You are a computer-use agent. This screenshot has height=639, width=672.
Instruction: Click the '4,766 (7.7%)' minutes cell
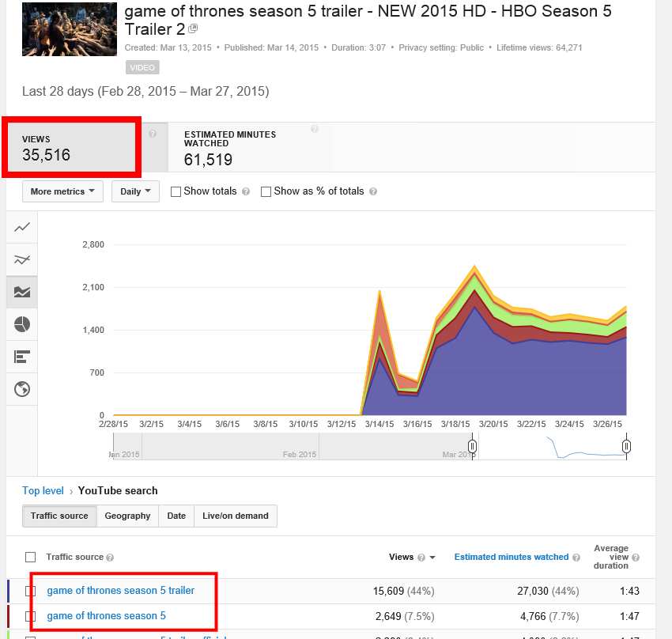549,617
